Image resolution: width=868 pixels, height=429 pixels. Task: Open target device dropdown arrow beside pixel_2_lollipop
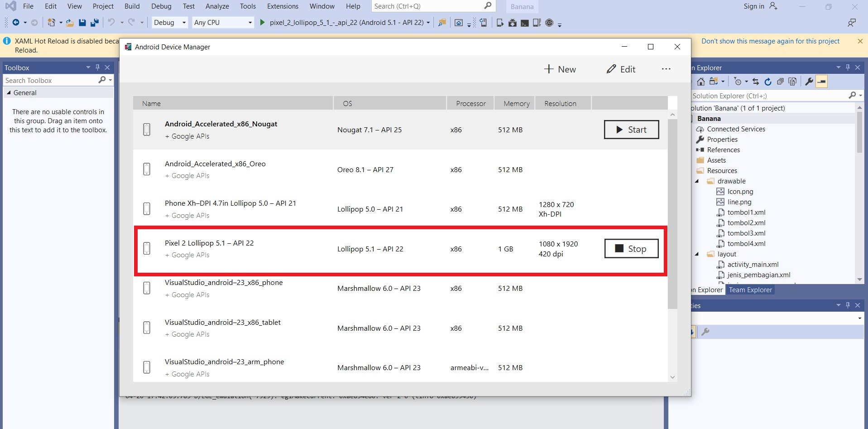tap(428, 23)
